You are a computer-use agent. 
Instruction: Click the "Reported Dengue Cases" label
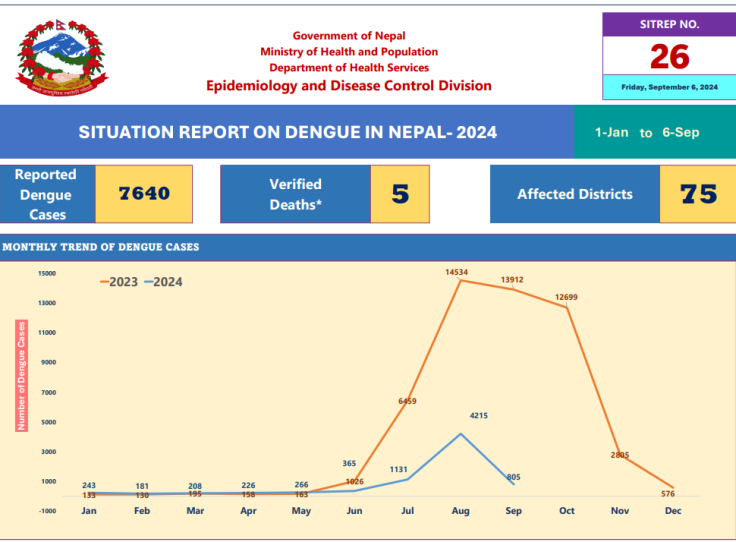(46, 194)
